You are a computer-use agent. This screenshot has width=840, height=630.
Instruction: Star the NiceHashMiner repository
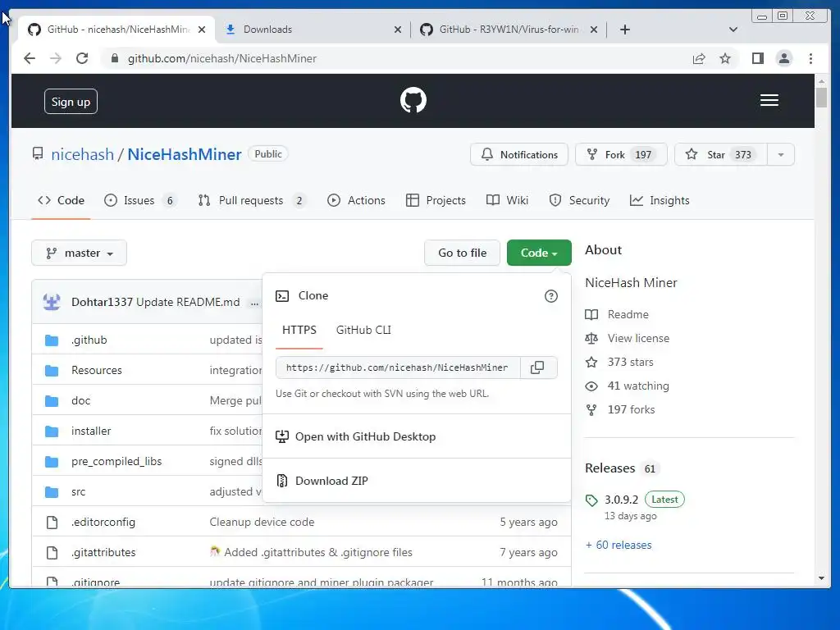click(x=721, y=155)
